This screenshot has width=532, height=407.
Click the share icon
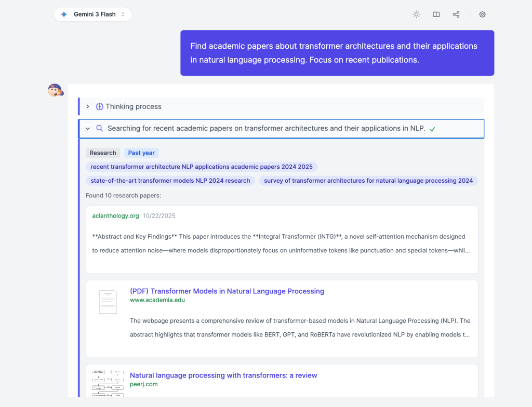[x=456, y=15]
